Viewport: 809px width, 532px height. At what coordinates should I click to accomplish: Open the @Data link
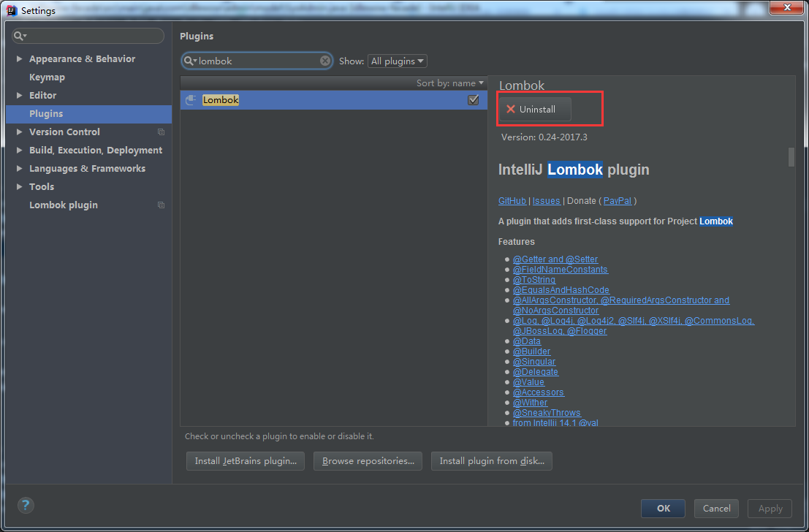coord(527,341)
